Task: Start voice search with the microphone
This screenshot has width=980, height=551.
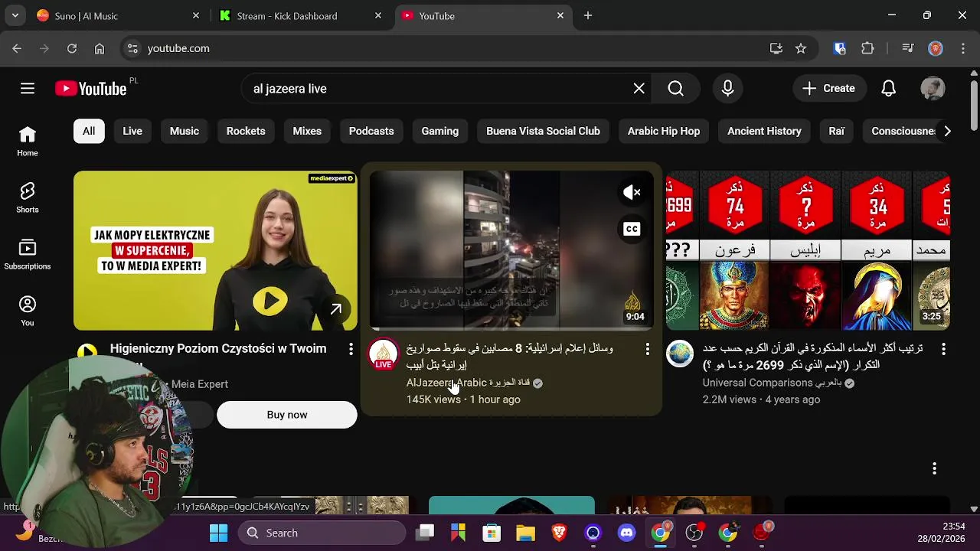Action: point(728,89)
